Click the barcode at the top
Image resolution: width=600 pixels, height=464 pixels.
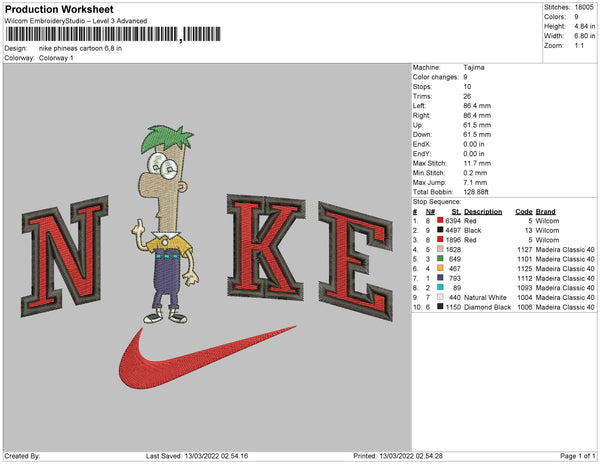[x=113, y=34]
